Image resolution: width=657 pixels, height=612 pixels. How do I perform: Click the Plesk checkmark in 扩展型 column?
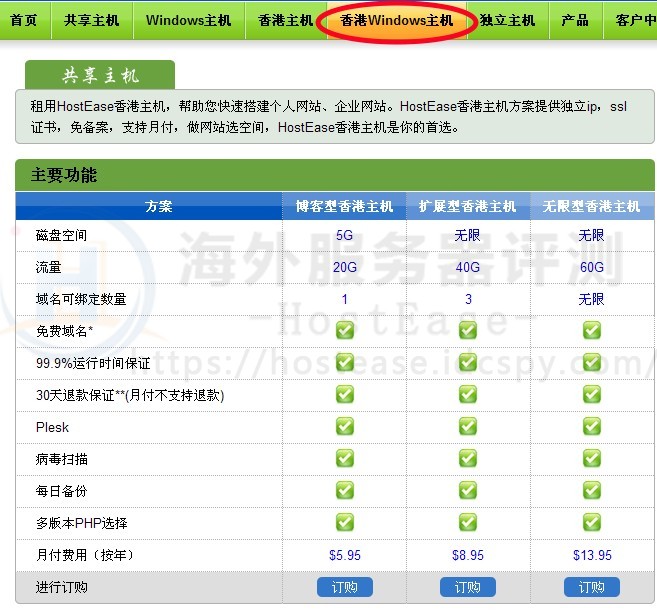[468, 426]
